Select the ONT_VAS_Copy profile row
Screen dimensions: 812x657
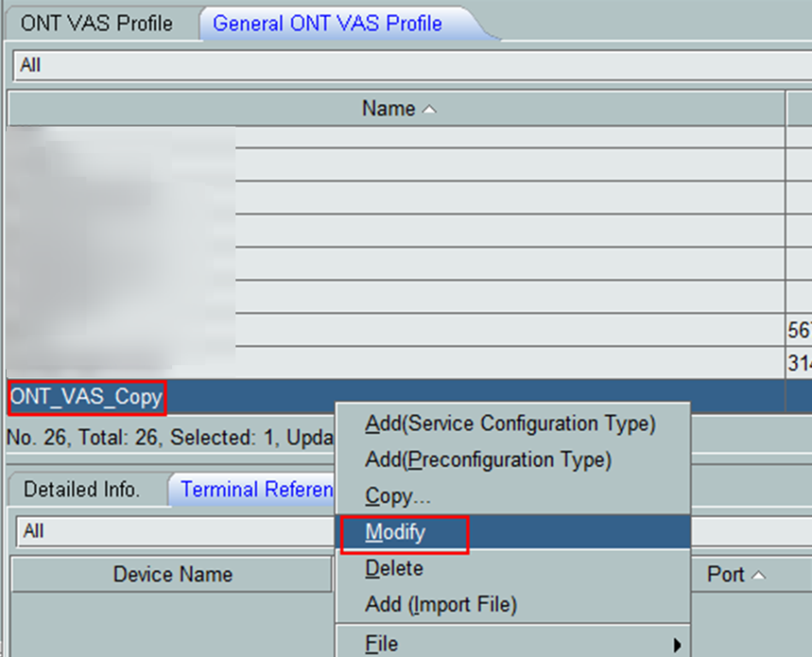pos(86,397)
